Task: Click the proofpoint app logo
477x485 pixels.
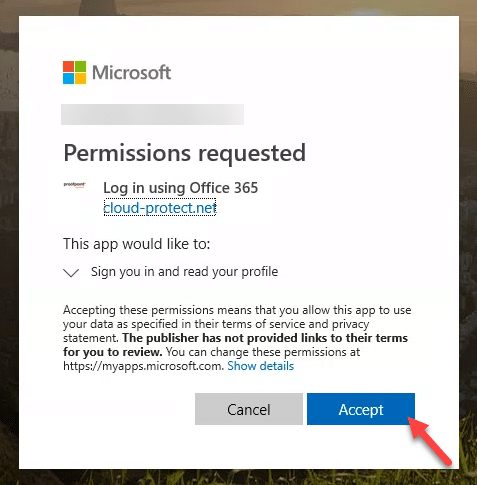Action: click(x=75, y=185)
